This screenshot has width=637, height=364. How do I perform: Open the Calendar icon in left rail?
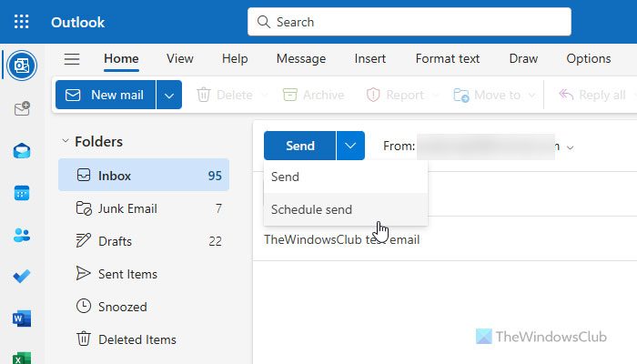pos(22,193)
